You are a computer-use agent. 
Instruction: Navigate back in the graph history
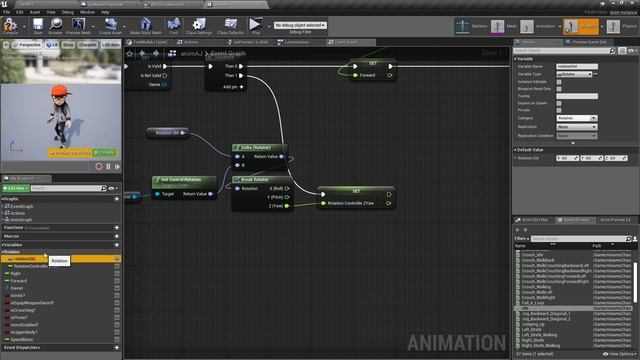(142, 53)
